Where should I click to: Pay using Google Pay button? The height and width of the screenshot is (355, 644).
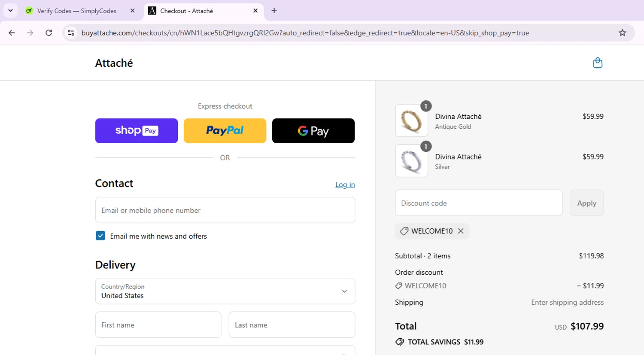313,131
